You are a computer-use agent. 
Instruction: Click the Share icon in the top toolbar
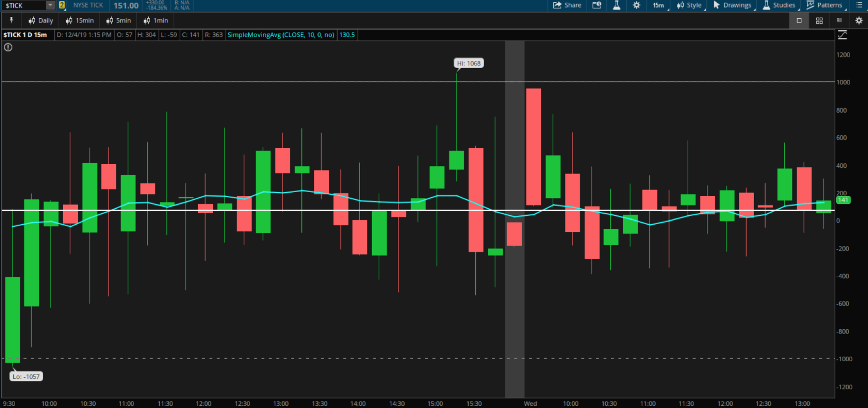(567, 5)
